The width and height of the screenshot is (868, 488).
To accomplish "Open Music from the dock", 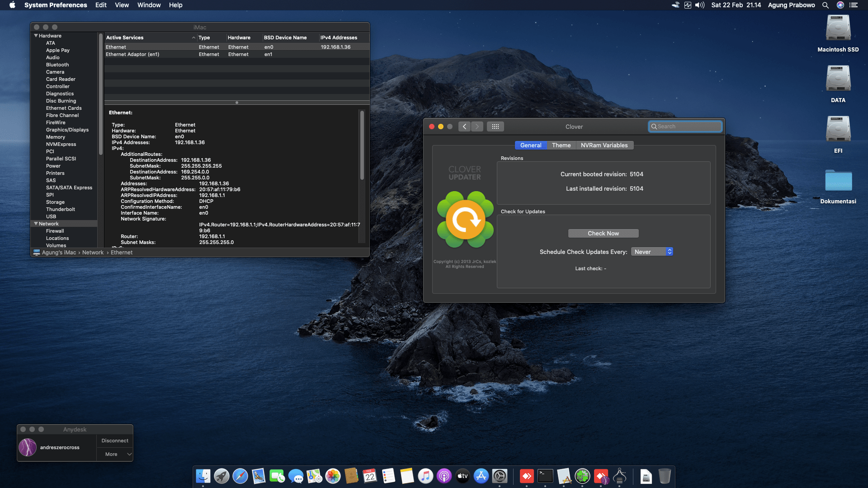I will pyautogui.click(x=425, y=476).
